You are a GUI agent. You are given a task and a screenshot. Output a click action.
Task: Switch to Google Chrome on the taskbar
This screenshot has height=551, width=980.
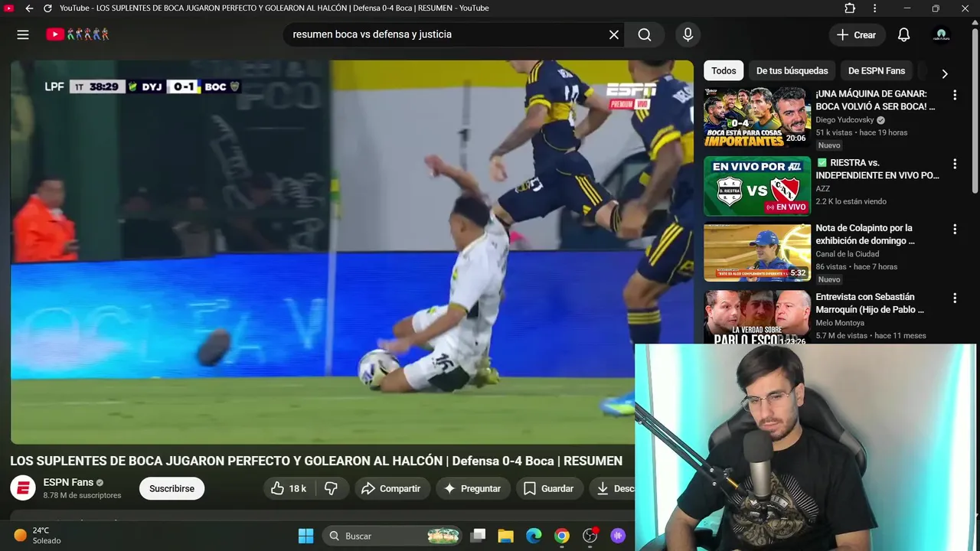click(562, 536)
